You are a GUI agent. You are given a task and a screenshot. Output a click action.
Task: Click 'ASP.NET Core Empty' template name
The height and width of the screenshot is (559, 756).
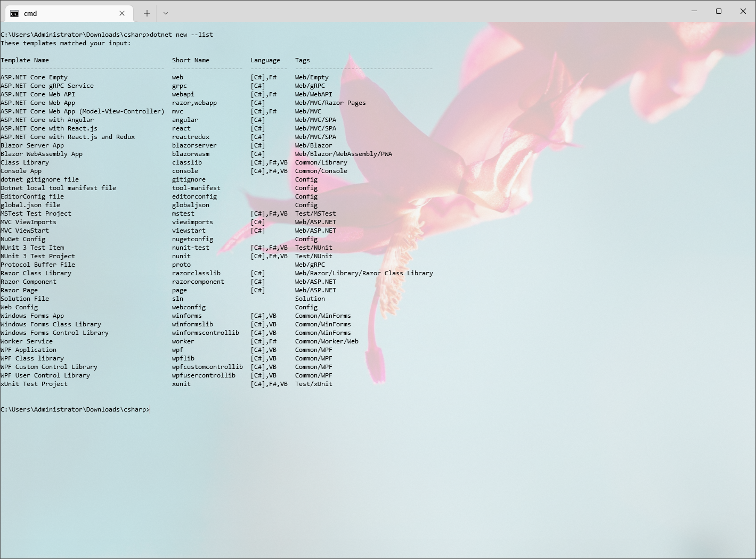tap(34, 77)
